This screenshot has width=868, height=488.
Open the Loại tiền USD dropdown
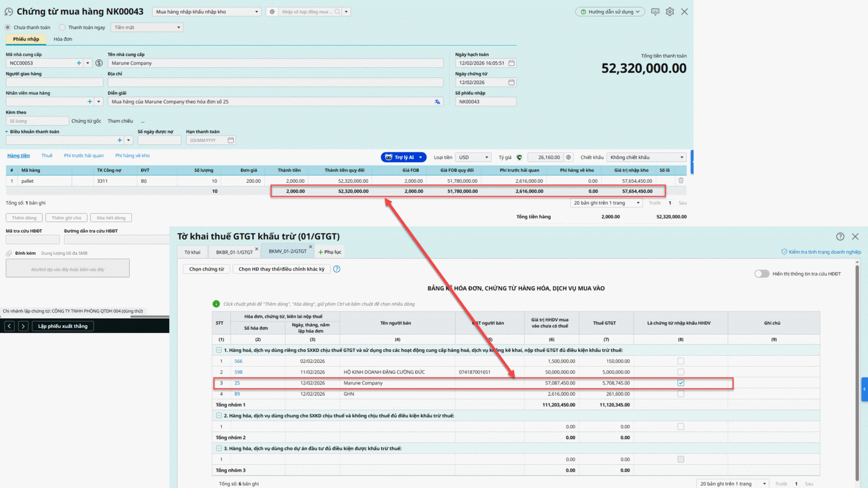click(x=473, y=157)
